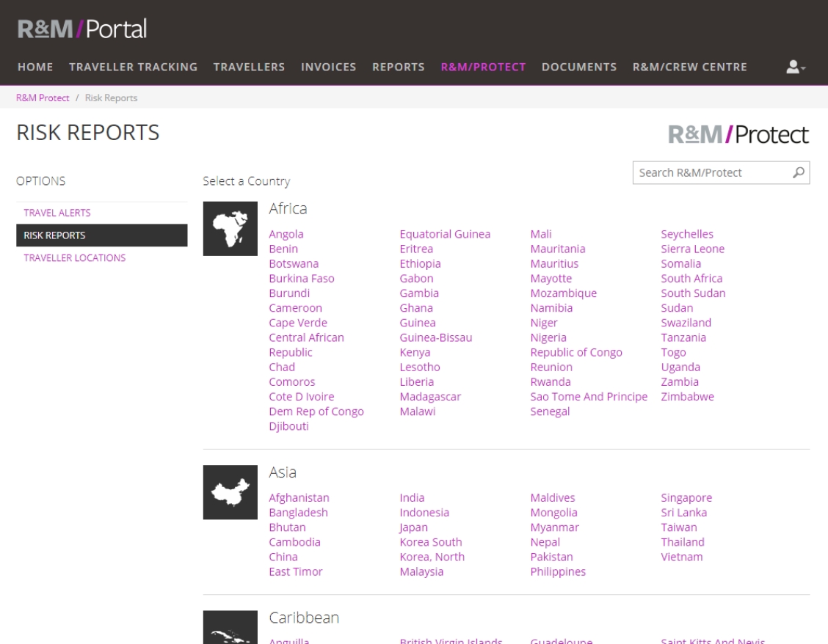The image size is (828, 644).
Task: Click the search magnifier icon
Action: [x=799, y=172]
